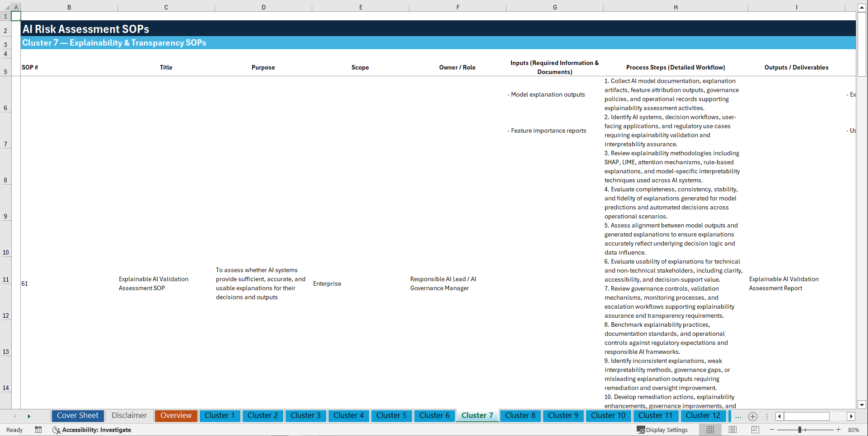The image size is (868, 436).
Task: Select column E header
Action: coord(361,7)
